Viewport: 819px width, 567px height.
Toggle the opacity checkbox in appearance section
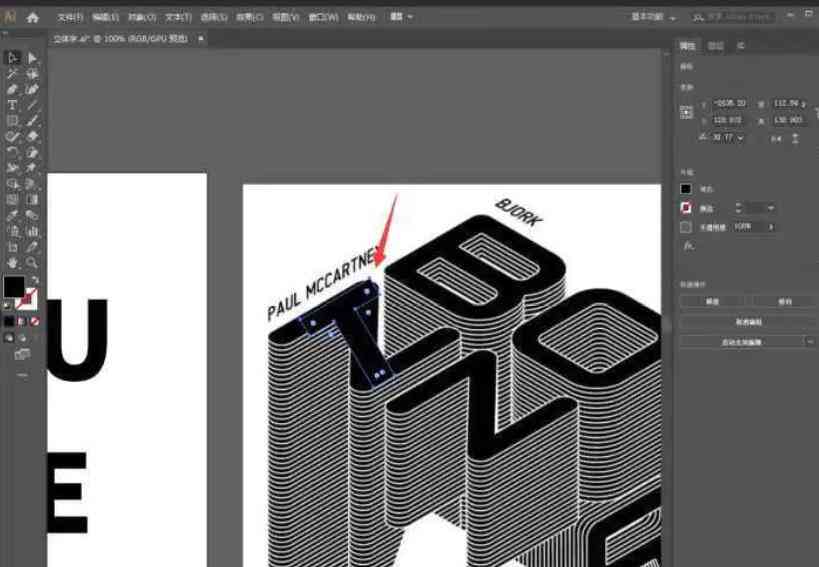click(686, 227)
